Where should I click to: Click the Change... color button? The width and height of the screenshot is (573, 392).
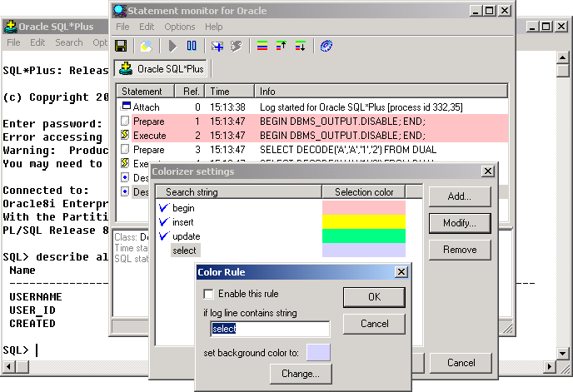(x=301, y=374)
